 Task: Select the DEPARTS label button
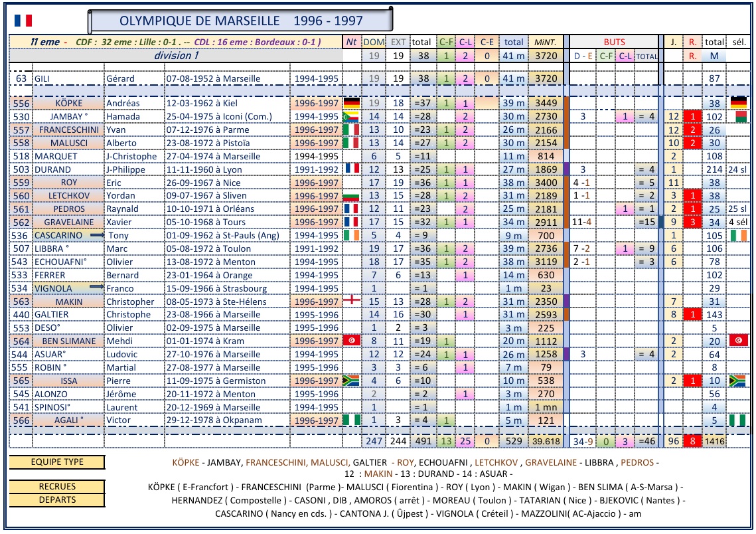pyautogui.click(x=56, y=499)
